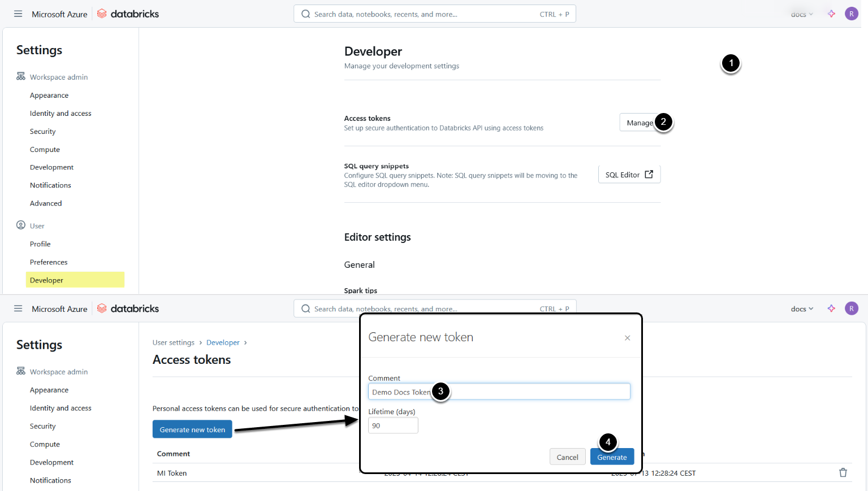Click the Workspace admin icon beside the Developer page
This screenshot has width=868, height=491.
pos(21,76)
